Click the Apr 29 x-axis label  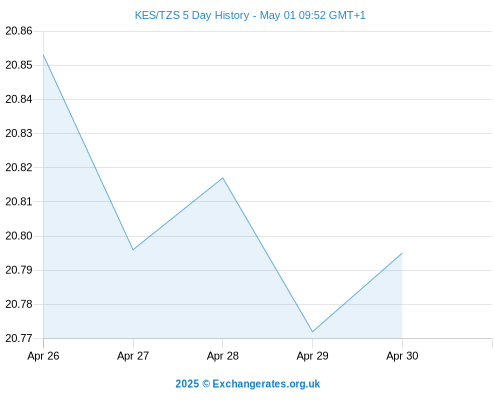(312, 356)
